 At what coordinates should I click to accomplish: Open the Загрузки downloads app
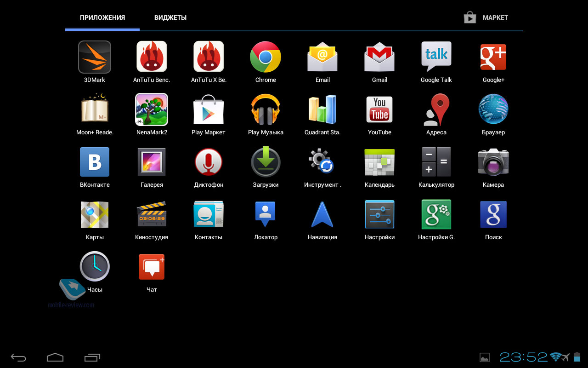click(266, 162)
